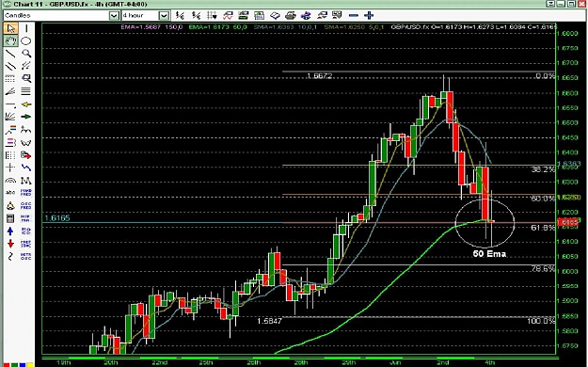The width and height of the screenshot is (588, 367).
Task: Select the hand pan tool
Action: coord(10,40)
